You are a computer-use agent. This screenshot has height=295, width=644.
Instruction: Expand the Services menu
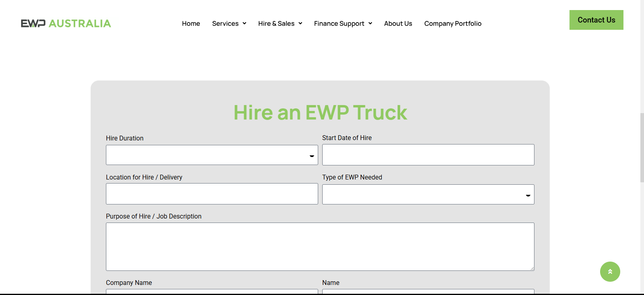click(225, 23)
